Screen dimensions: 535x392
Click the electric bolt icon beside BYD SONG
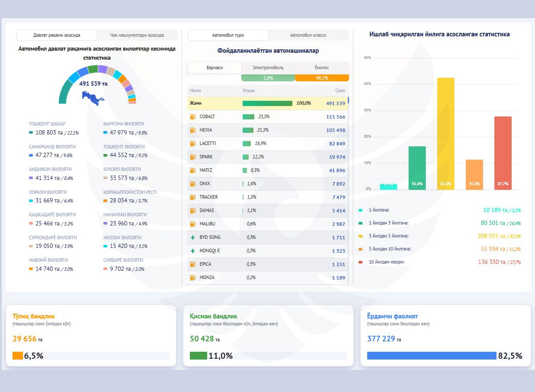click(192, 238)
